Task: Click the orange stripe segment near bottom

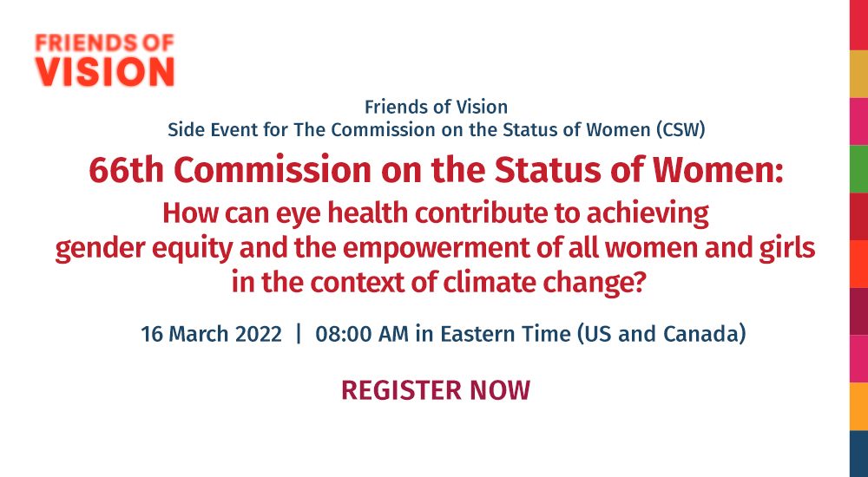Action: 858,407
